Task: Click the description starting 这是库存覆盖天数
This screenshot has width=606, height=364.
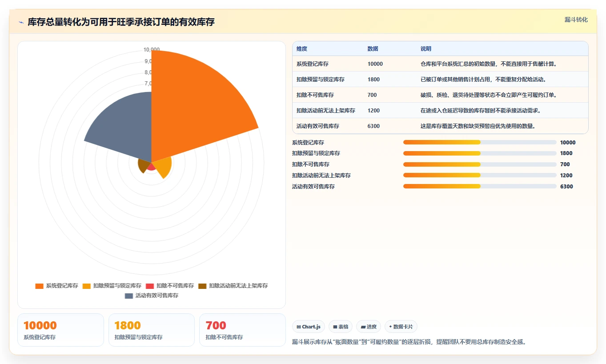Action: click(478, 126)
